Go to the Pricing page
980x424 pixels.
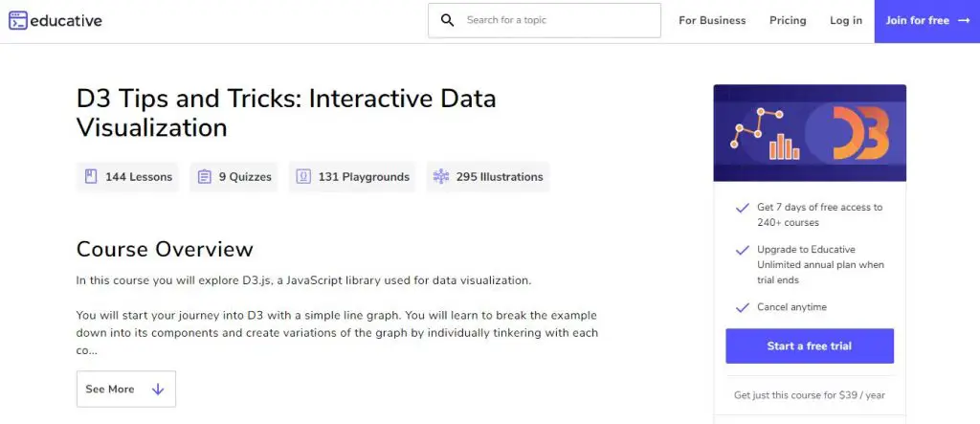tap(788, 20)
